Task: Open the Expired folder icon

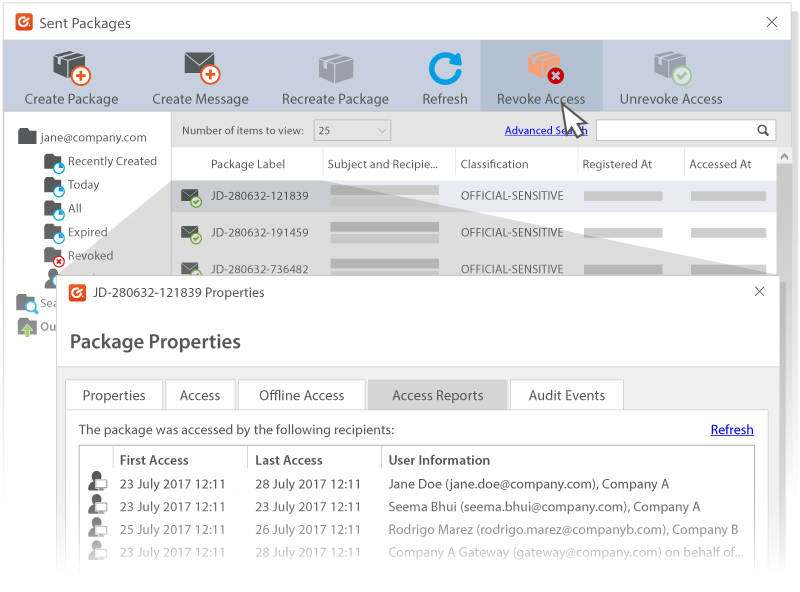Action: [54, 234]
